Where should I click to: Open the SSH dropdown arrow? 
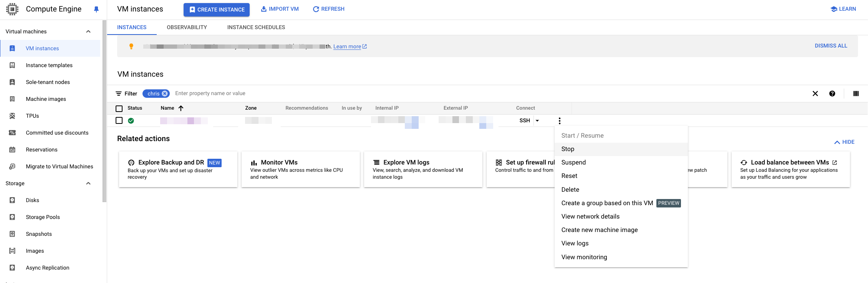click(x=537, y=120)
